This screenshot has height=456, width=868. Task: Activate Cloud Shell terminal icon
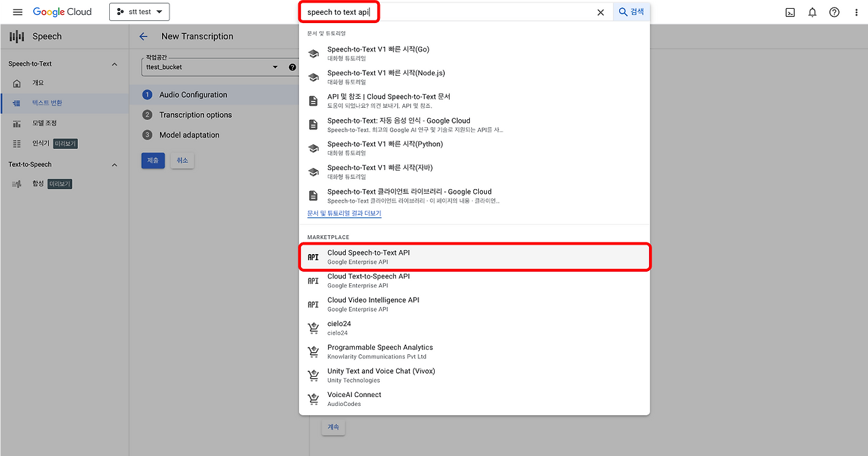tap(790, 12)
